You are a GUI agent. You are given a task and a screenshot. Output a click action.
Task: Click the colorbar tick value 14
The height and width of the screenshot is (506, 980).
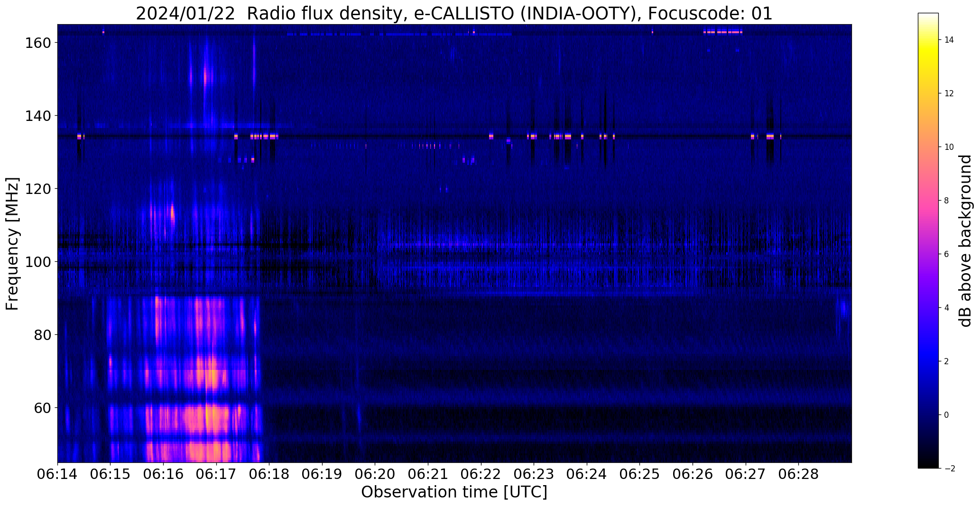tap(949, 40)
